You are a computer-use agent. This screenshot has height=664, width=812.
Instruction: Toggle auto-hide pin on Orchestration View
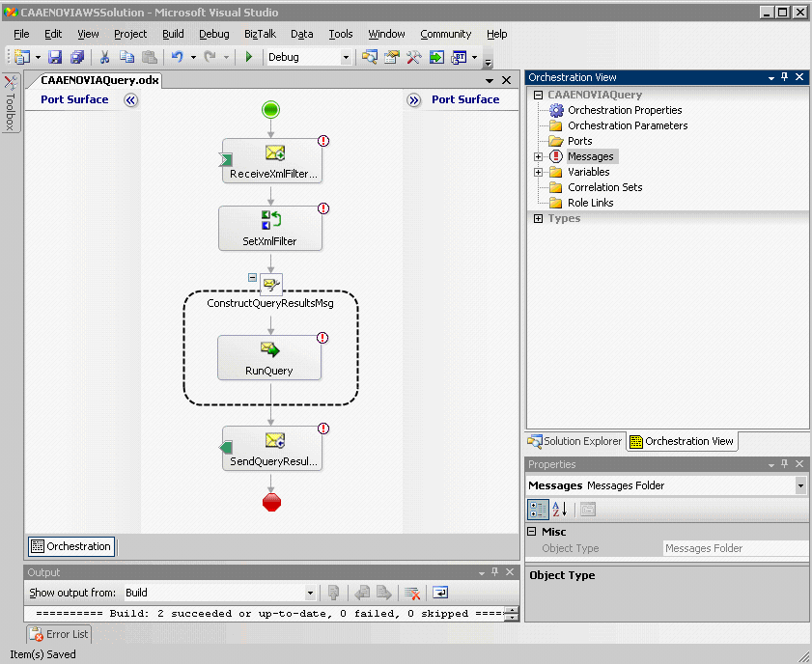click(x=785, y=76)
